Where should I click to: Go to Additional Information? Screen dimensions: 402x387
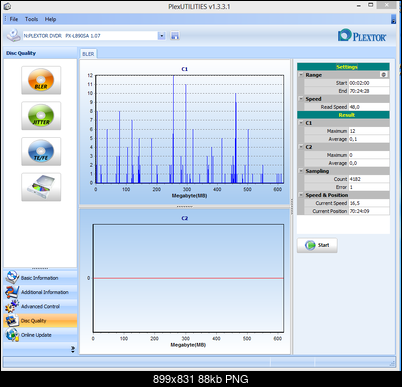pyautogui.click(x=40, y=292)
